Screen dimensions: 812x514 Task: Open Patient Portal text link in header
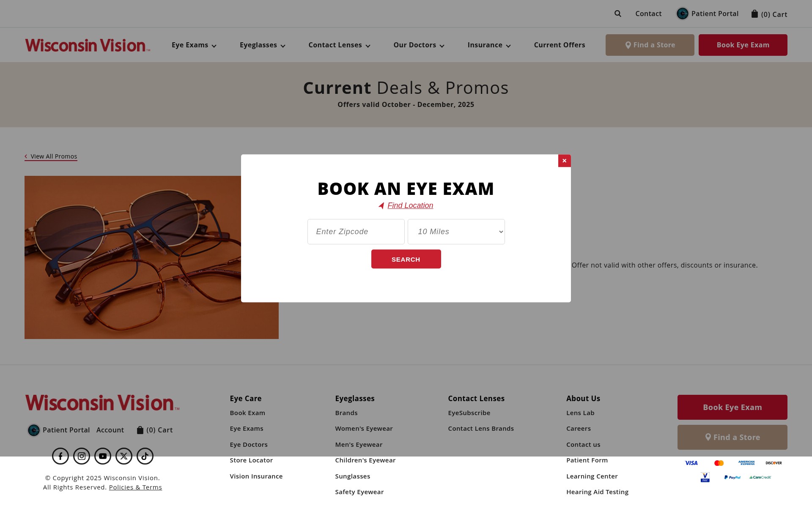[x=715, y=14]
